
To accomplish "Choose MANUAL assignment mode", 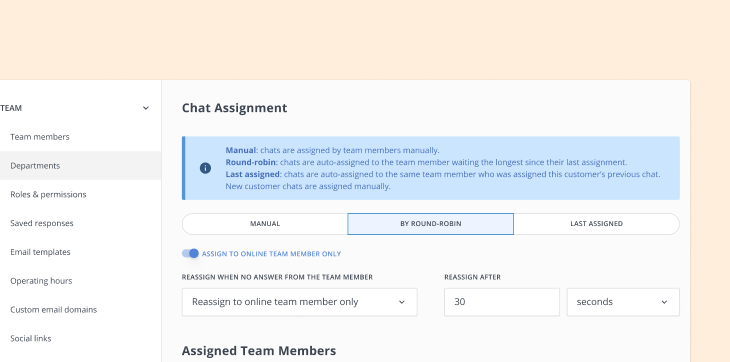I will tap(265, 224).
